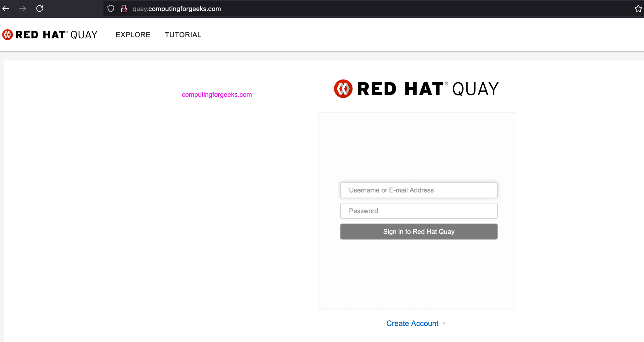This screenshot has height=342, width=644.
Task: Click the red Red Hat hat emblem in header
Action: pyautogui.click(x=7, y=34)
